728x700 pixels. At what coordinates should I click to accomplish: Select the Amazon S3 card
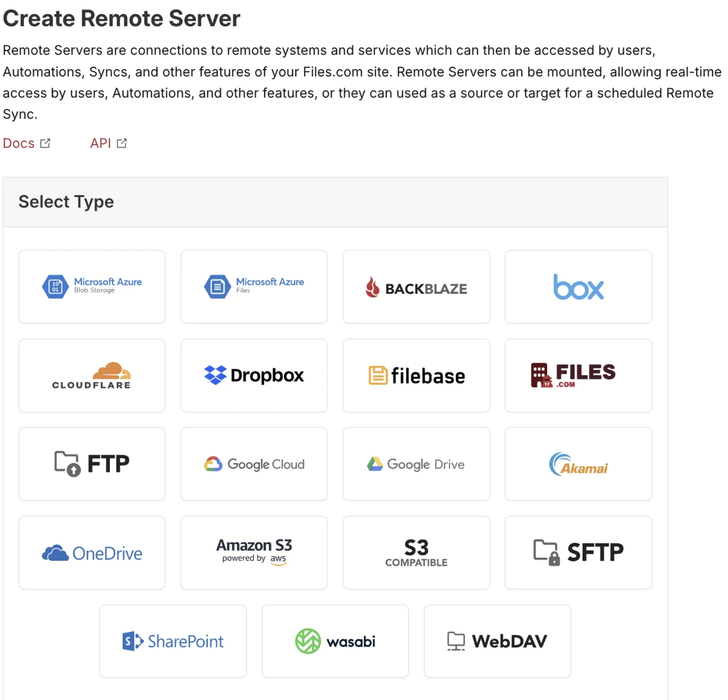coord(254,553)
